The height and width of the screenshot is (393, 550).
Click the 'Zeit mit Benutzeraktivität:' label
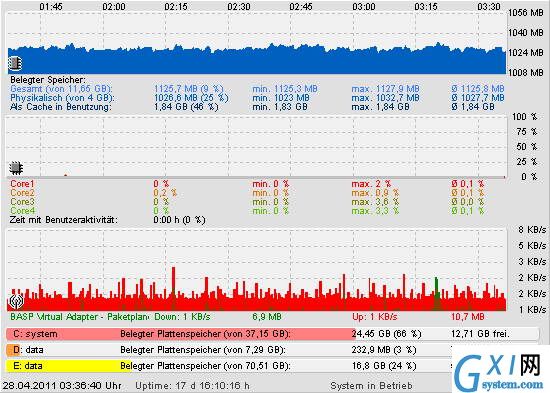tap(63, 220)
